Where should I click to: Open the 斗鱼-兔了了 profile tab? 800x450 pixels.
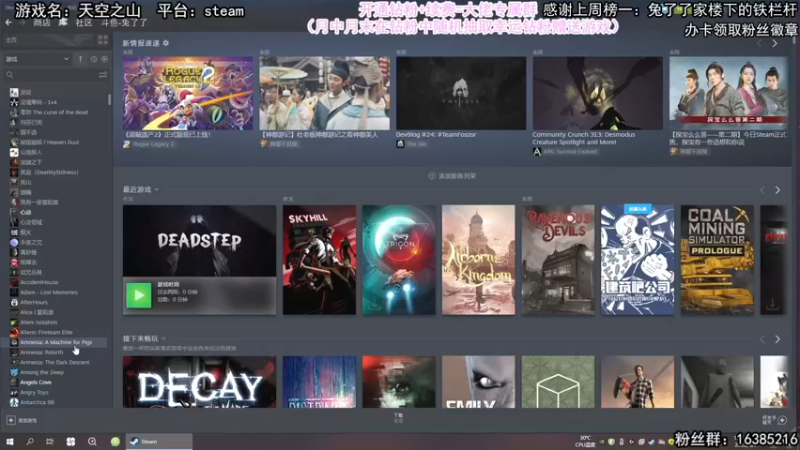coord(124,23)
